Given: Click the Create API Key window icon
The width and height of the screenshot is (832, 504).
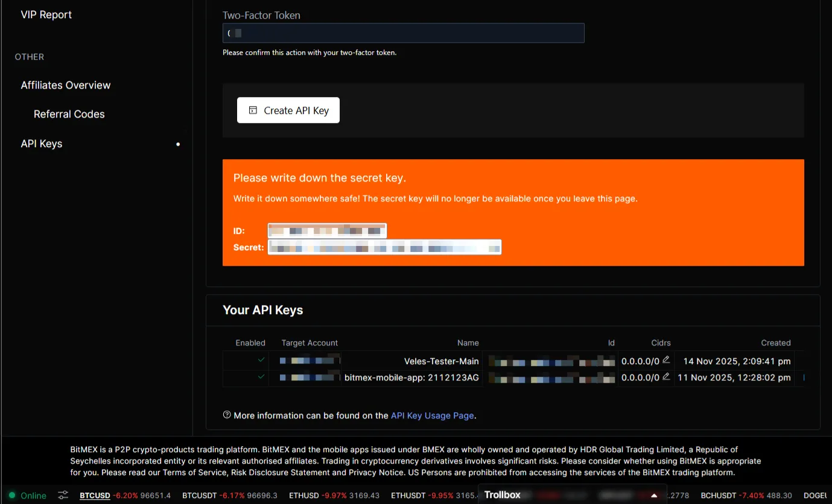Looking at the screenshot, I should point(253,110).
